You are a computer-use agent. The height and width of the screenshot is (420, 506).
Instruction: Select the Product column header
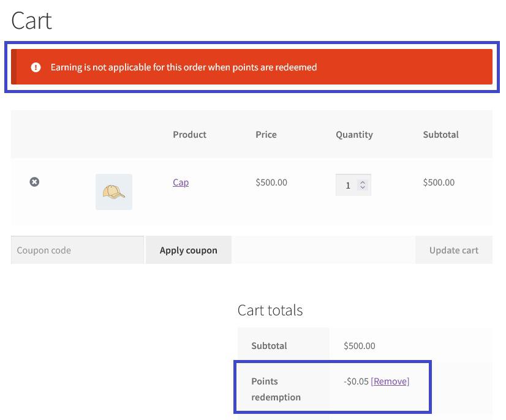click(189, 134)
